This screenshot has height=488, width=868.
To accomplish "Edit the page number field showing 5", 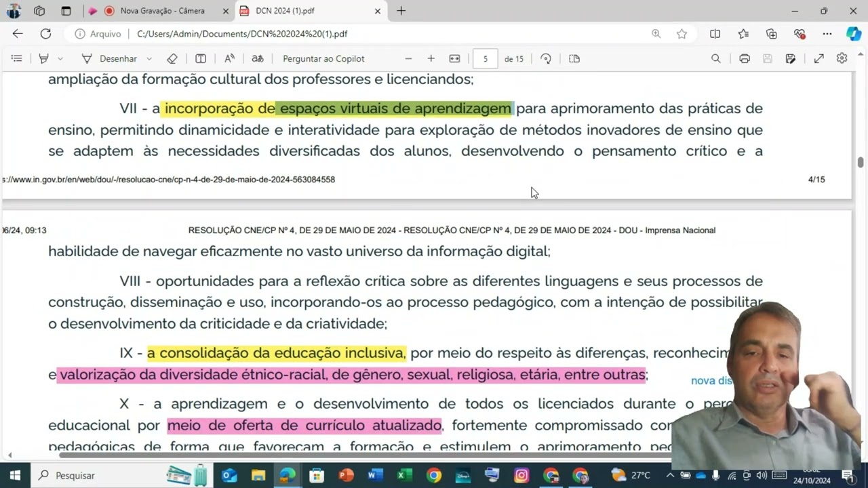I will pyautogui.click(x=485, y=59).
